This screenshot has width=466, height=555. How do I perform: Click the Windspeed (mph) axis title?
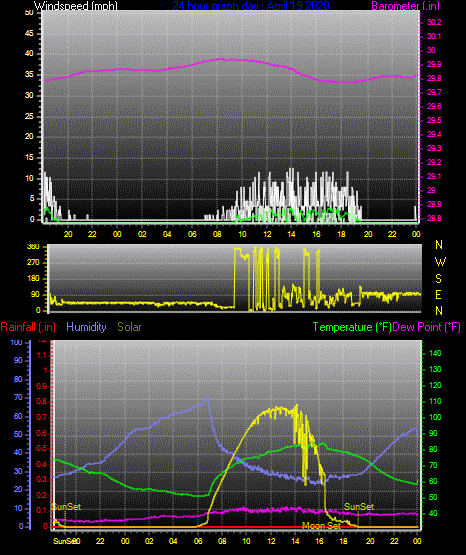pyautogui.click(x=76, y=6)
